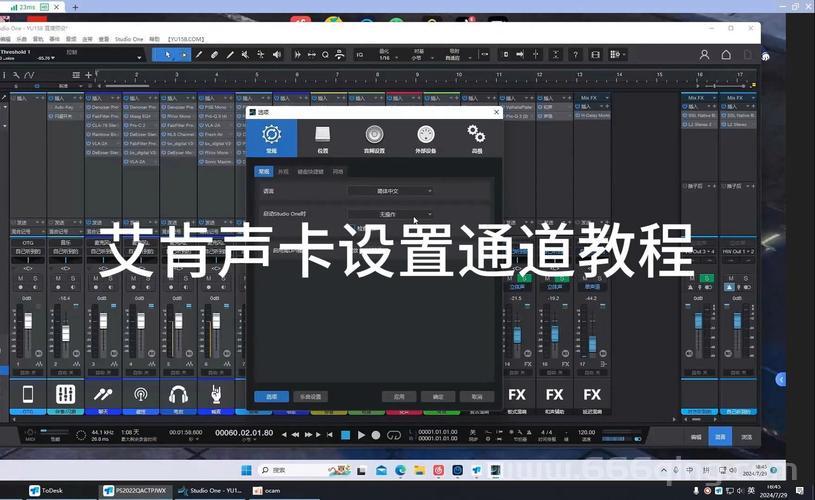
Task: Open help via question mark icon
Action: tap(575, 55)
